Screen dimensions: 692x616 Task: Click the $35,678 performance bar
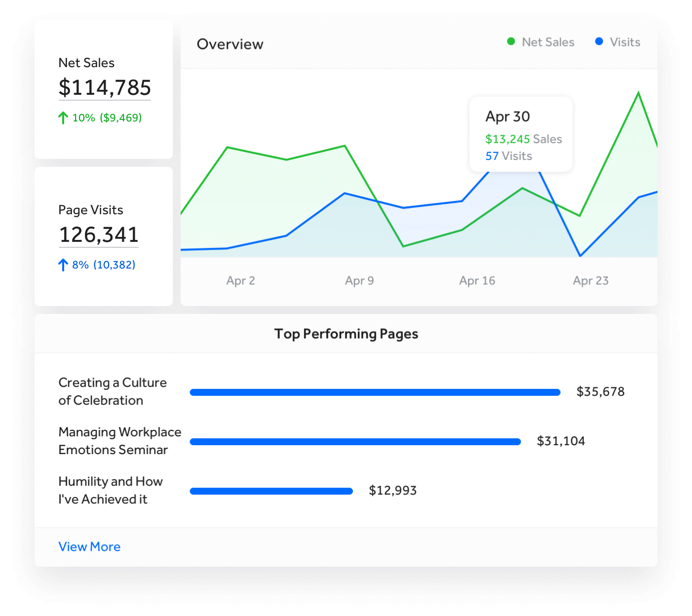pos(375,392)
